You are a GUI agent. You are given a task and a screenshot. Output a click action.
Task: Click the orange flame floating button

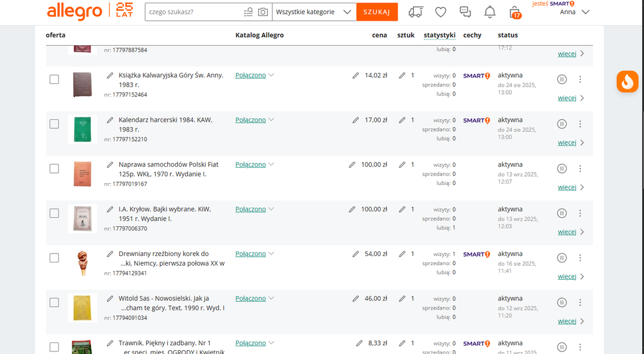(627, 81)
